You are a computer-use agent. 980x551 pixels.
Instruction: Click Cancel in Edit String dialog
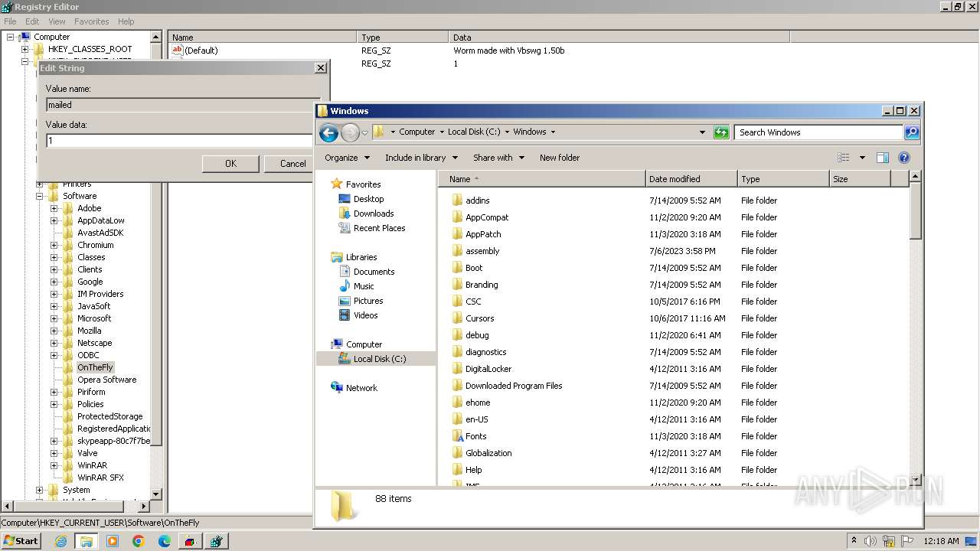coord(289,164)
